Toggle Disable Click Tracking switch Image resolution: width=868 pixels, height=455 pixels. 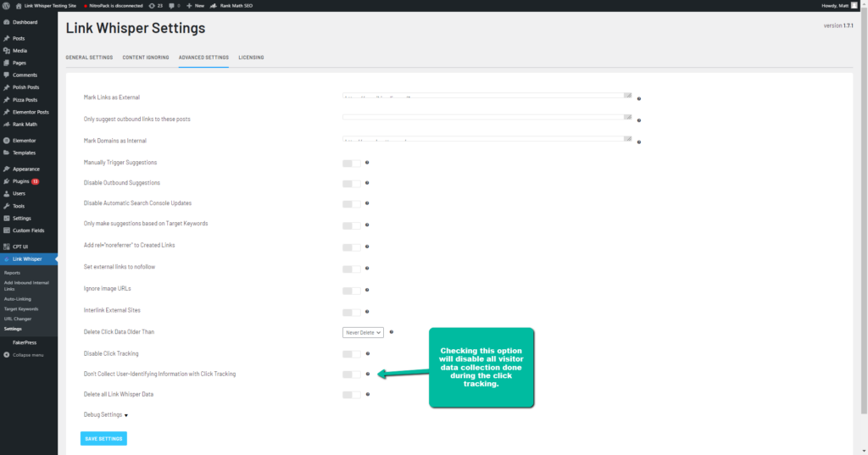[x=351, y=353]
